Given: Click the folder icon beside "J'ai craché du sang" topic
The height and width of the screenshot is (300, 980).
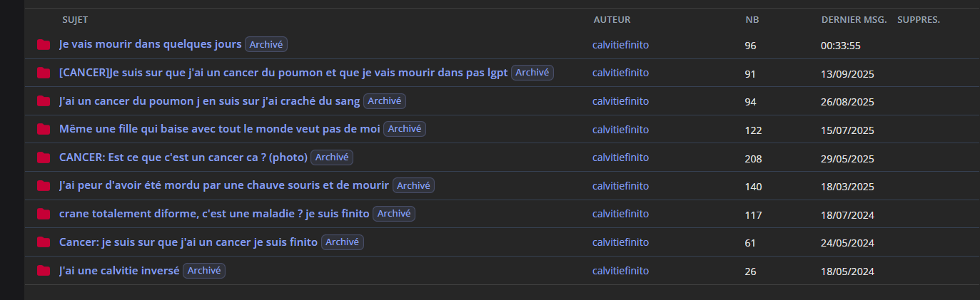Looking at the screenshot, I should tap(44, 101).
